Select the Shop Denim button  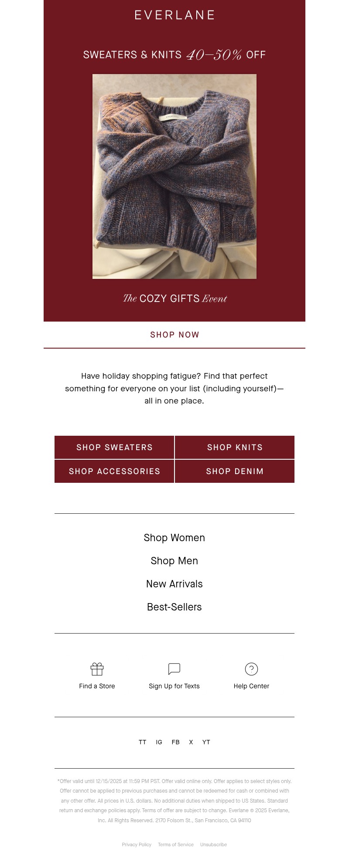point(235,471)
